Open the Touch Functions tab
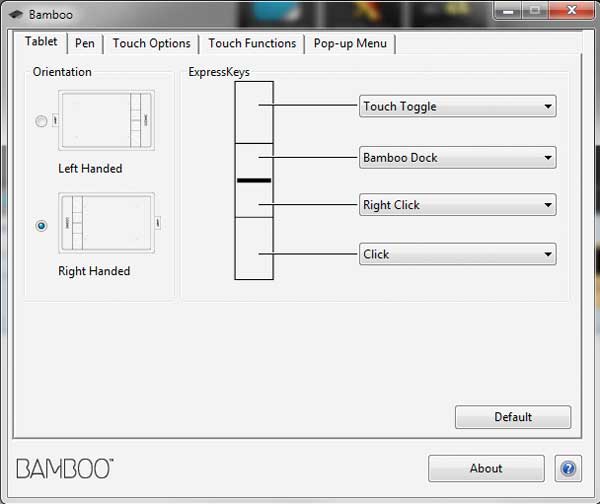600x504 pixels. click(x=252, y=43)
